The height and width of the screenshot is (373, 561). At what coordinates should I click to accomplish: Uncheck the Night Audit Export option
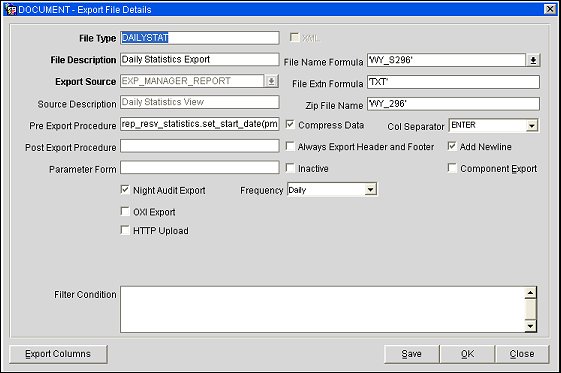[x=125, y=190]
